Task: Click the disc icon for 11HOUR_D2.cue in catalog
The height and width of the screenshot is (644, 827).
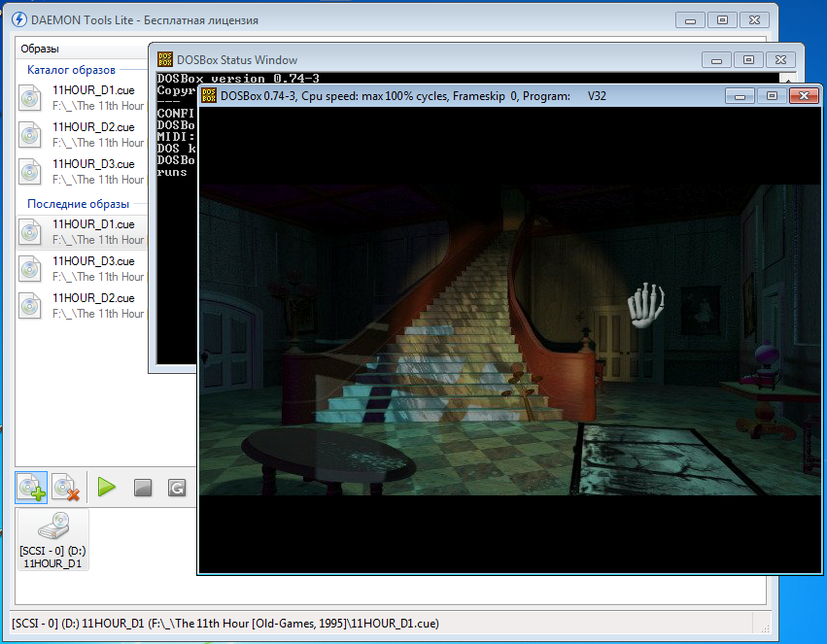Action: click(x=30, y=135)
